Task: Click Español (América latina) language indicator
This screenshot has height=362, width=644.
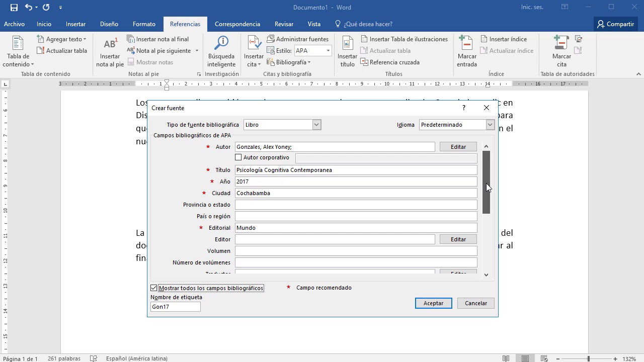Action: [136, 358]
